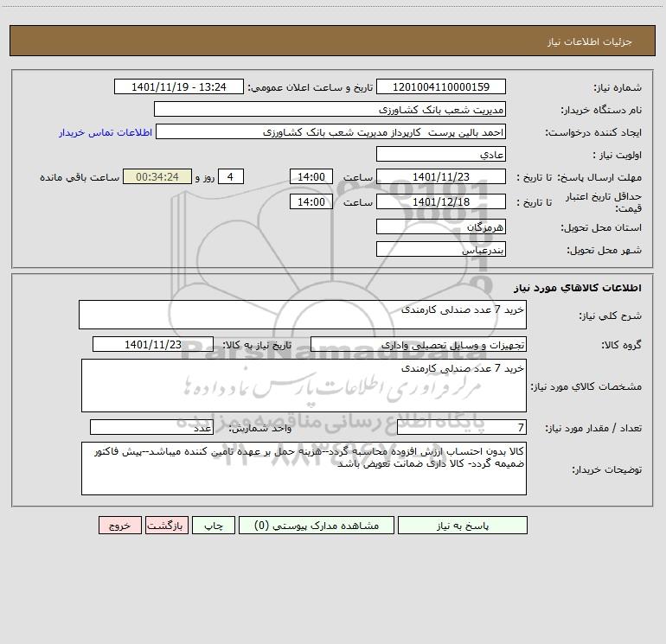Click the ایجاد کننده درخواست field

point(331,131)
